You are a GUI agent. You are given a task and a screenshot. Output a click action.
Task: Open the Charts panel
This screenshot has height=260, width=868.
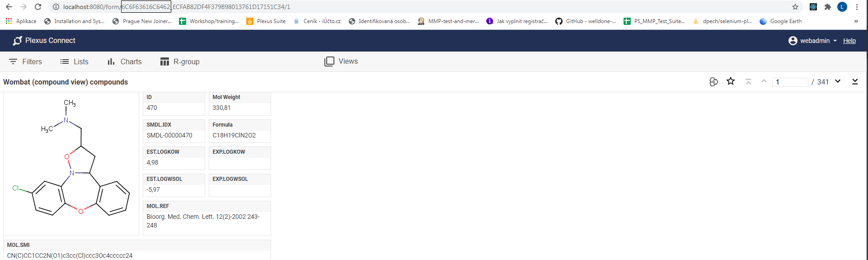[x=124, y=61]
